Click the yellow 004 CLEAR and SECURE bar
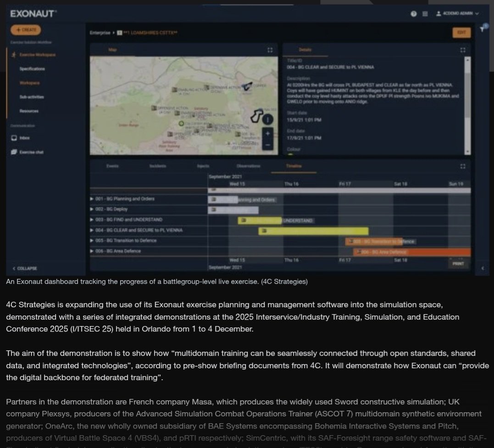 point(313,231)
